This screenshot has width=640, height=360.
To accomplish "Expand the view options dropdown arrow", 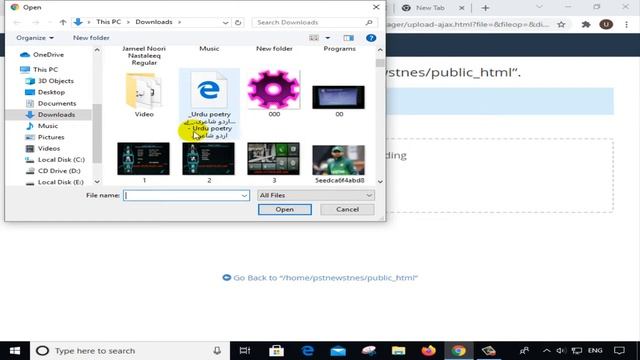I will (x=327, y=38).
